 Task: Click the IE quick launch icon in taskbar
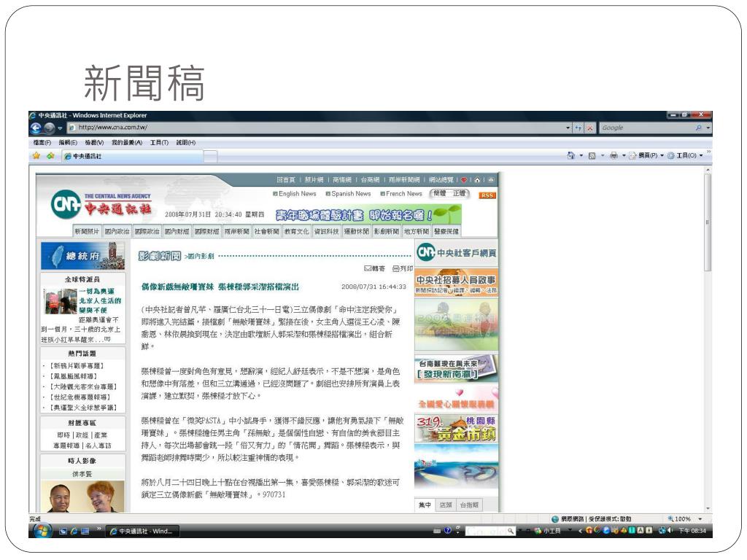(x=74, y=531)
